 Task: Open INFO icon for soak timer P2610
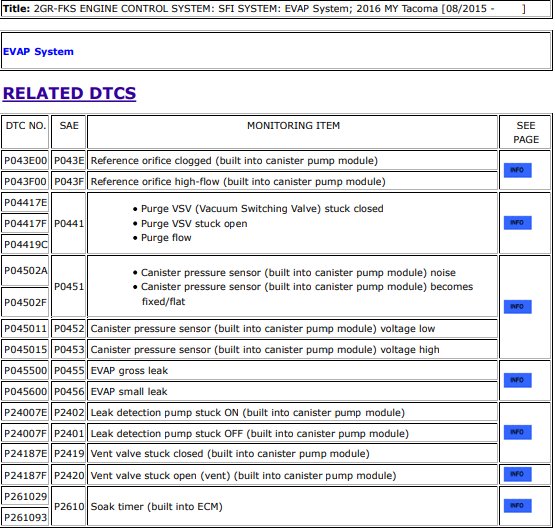pyautogui.click(x=517, y=506)
